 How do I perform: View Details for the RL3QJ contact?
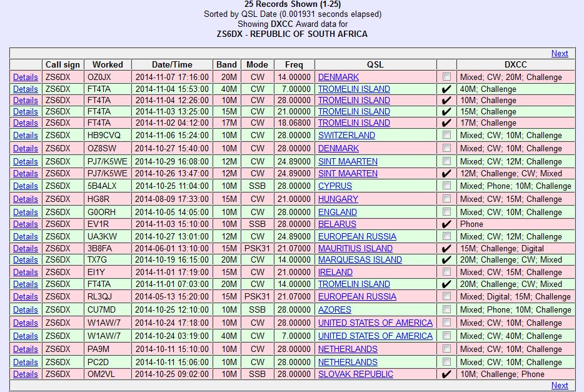point(26,297)
